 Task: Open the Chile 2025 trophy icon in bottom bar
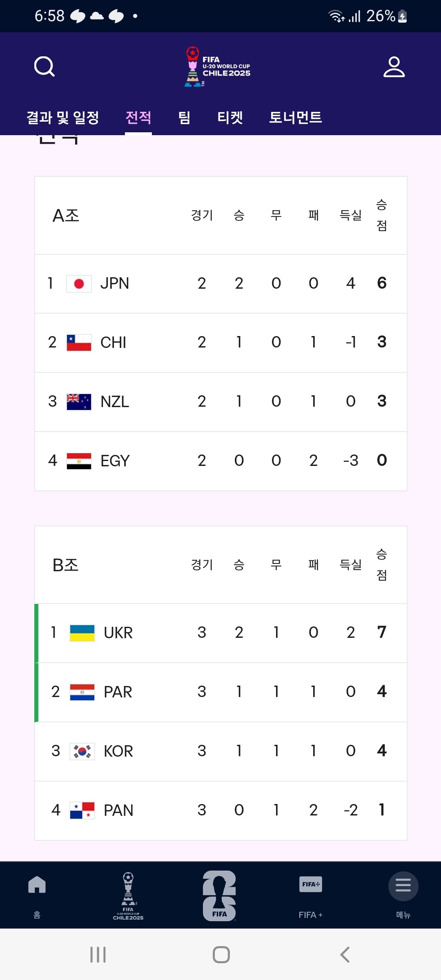pos(128,896)
